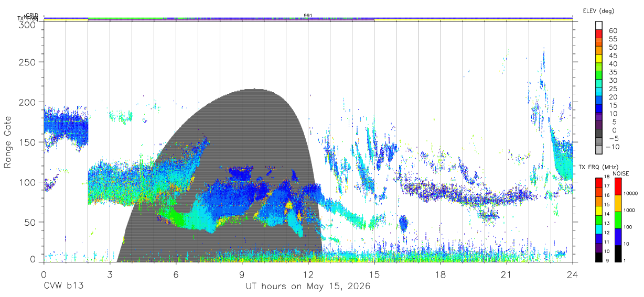Click the "6" tick on the UT hours axis
The image size is (644, 297).
click(x=176, y=274)
